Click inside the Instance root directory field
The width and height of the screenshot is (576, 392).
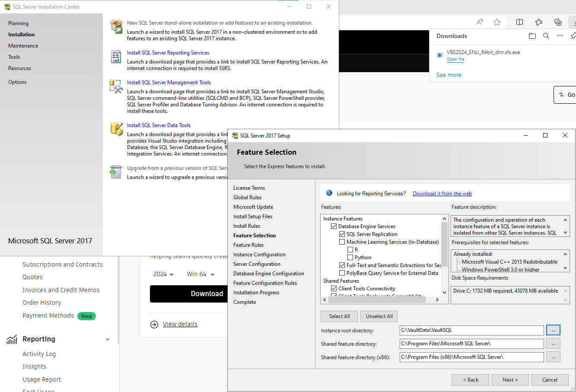(x=471, y=330)
